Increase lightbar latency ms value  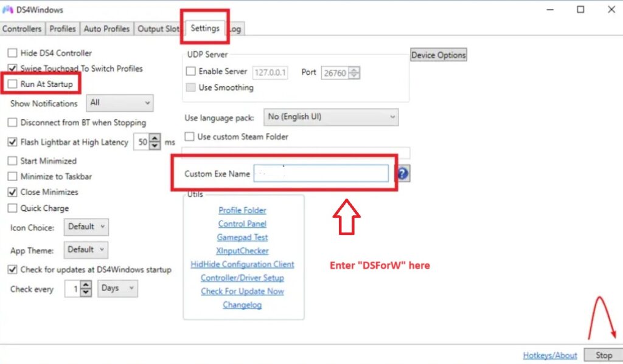155,138
